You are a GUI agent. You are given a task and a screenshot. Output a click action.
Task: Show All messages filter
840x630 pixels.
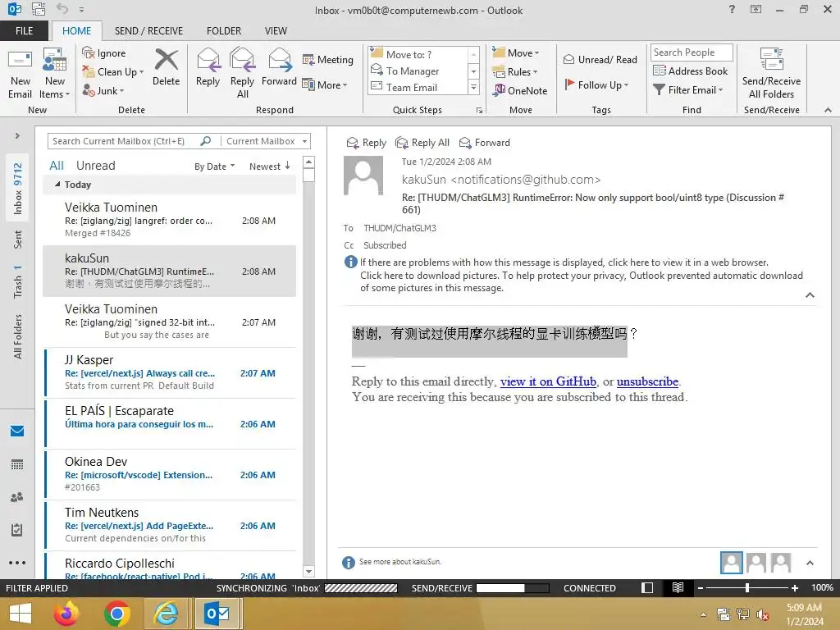pos(57,166)
